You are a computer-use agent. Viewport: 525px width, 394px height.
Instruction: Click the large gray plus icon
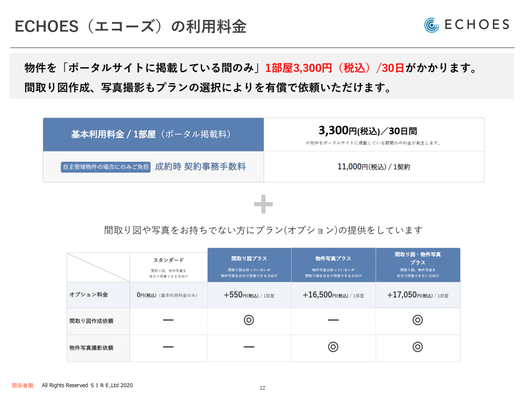263,204
